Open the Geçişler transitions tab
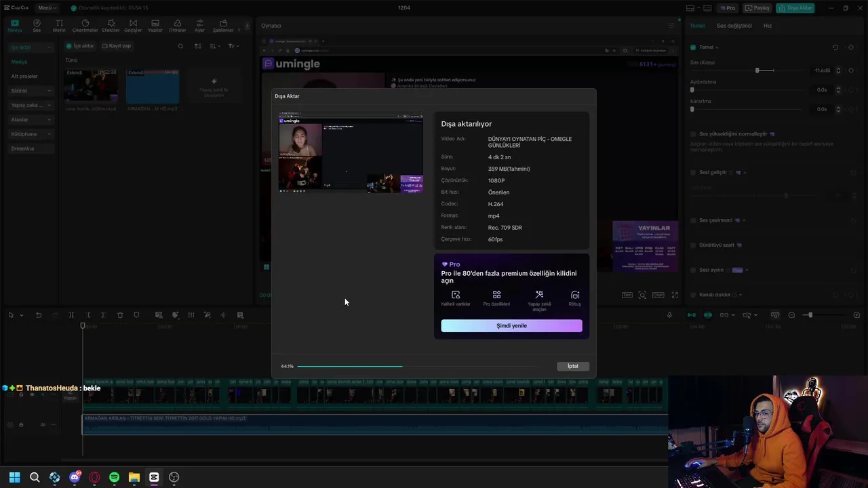 pos(133,26)
